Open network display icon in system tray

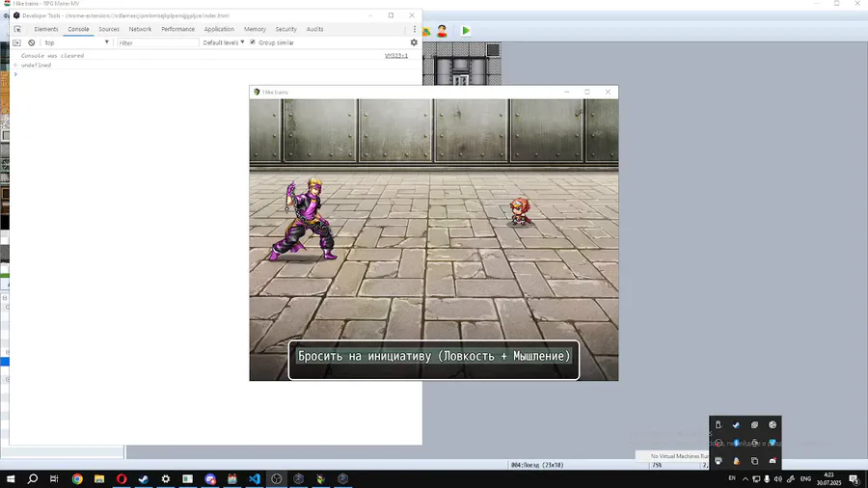click(755, 478)
